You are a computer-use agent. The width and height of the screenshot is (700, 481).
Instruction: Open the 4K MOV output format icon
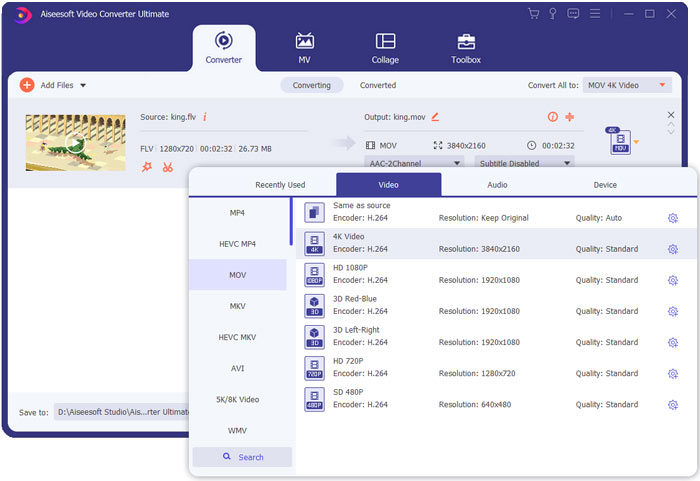tap(619, 142)
